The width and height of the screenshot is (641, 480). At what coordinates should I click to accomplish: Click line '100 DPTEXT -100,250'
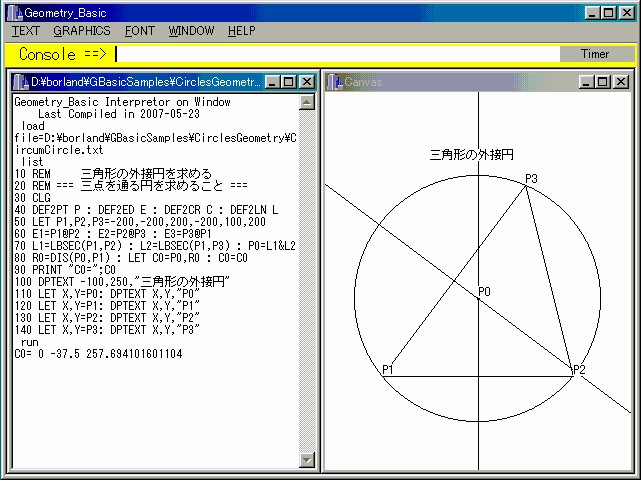coord(122,282)
